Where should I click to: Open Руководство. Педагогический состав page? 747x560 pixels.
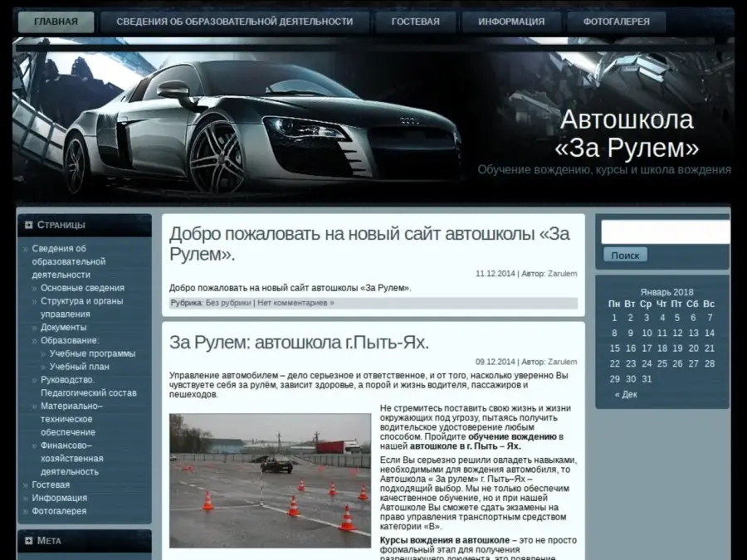[88, 387]
